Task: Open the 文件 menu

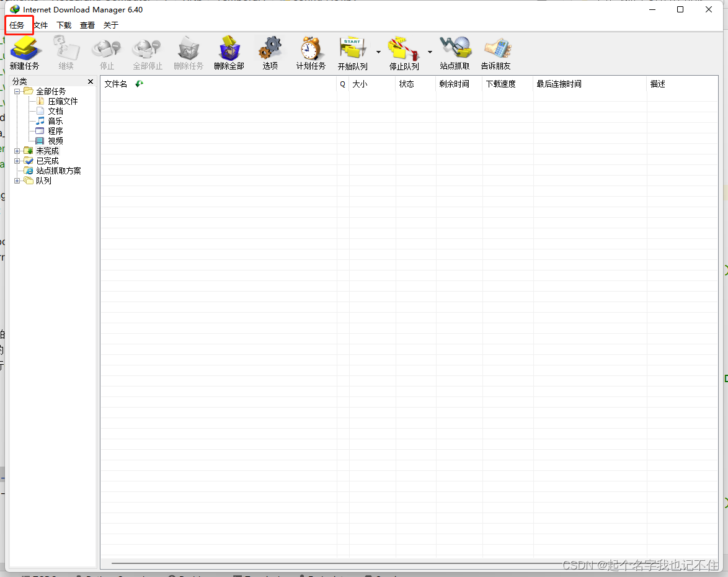Action: [x=40, y=25]
